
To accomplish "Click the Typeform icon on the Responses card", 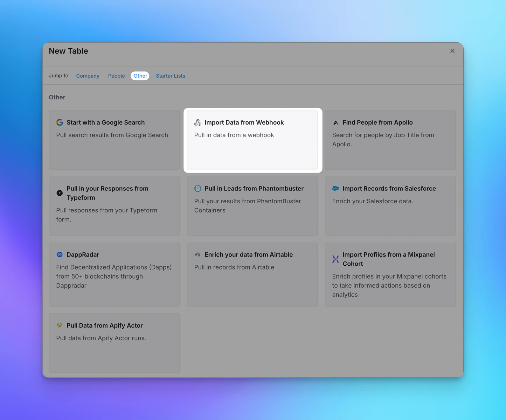I will click(60, 193).
